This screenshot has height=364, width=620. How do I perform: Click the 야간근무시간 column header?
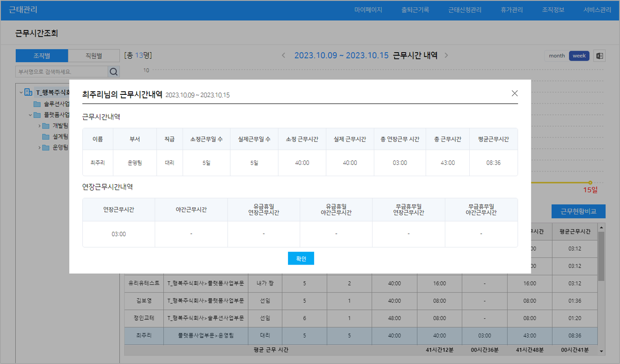(x=191, y=209)
